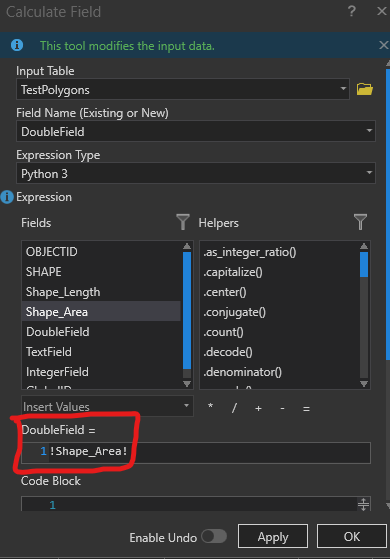Click the Apply button

pos(273,536)
